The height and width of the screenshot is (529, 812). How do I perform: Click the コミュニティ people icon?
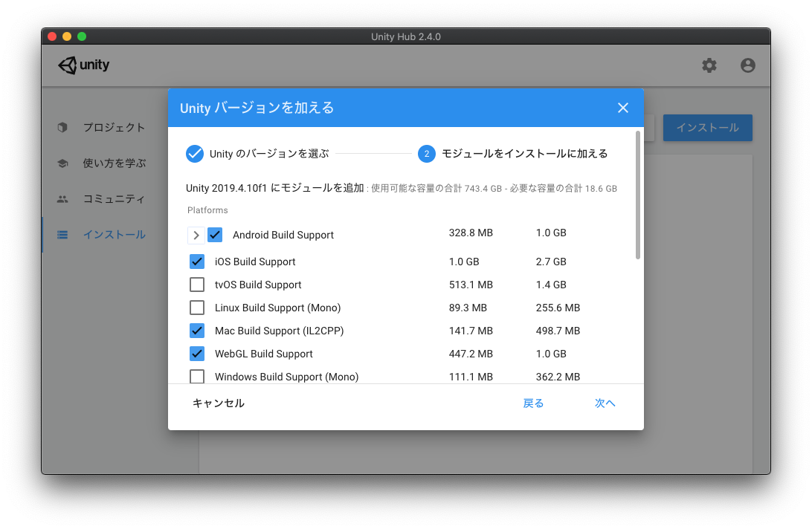click(x=62, y=199)
